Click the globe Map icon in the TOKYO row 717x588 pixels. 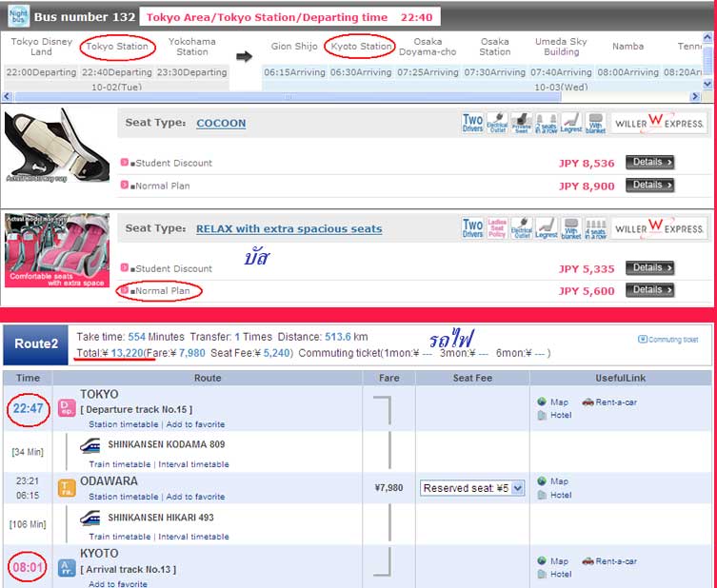click(542, 402)
